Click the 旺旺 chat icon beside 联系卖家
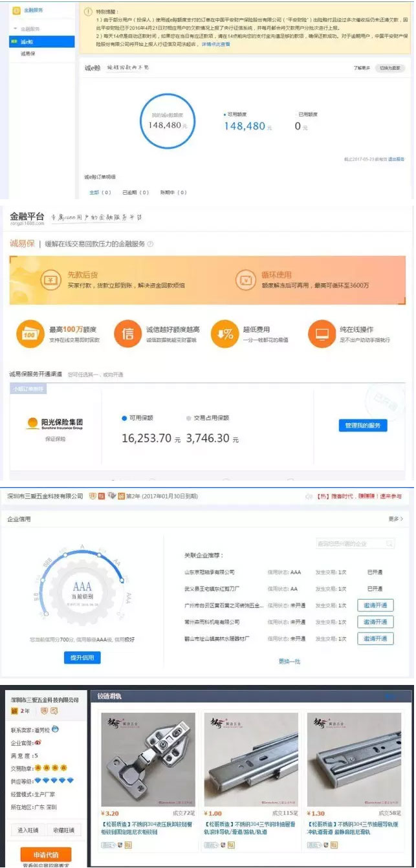 click(x=56, y=729)
